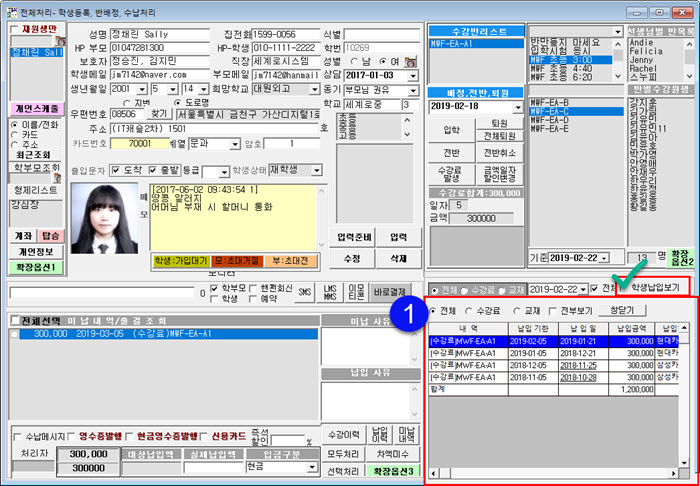Enable the 핸편회신 checkbox
This screenshot has width=700, height=486.
tap(252, 289)
